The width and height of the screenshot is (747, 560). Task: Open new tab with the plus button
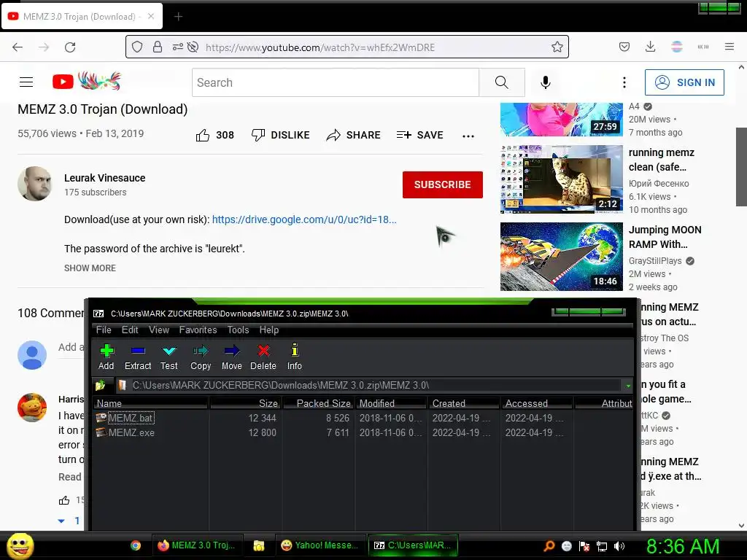click(x=178, y=17)
